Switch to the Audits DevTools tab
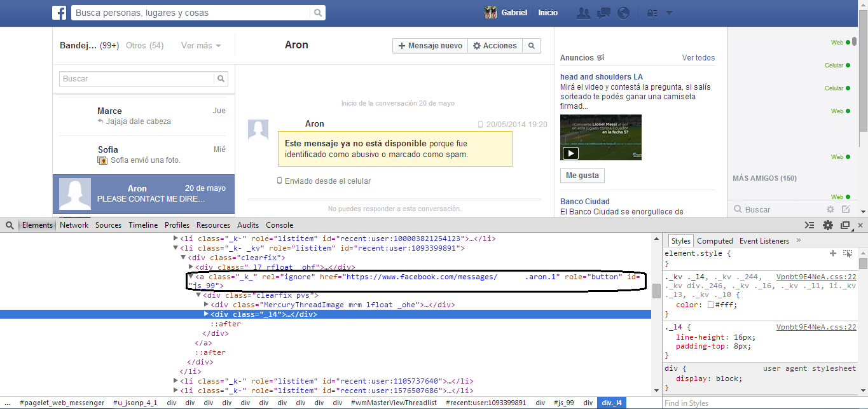This screenshot has height=409, width=868. [248, 225]
